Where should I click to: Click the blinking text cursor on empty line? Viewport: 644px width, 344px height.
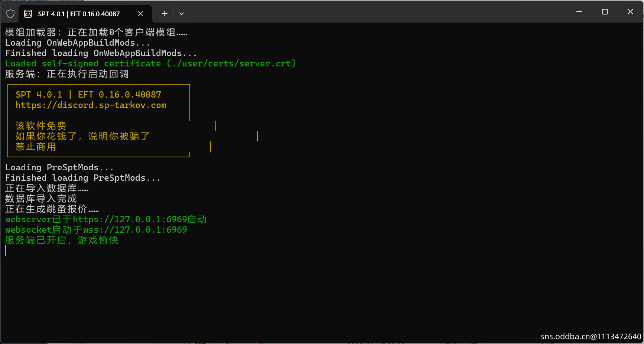pyautogui.click(x=6, y=251)
